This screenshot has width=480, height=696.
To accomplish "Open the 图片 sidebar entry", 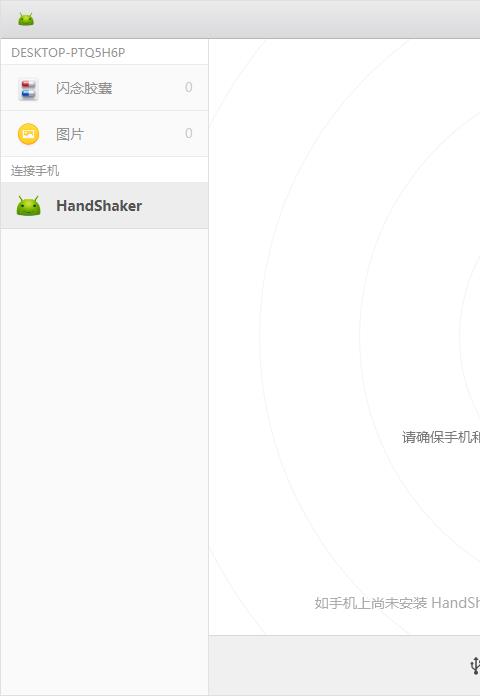I will (x=104, y=134).
